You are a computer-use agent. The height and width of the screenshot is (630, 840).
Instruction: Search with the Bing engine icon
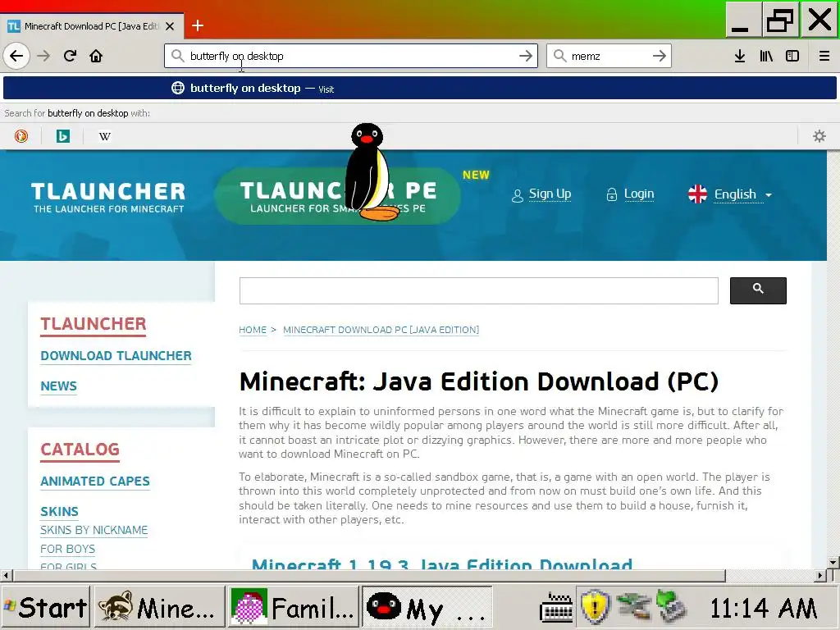(63, 136)
